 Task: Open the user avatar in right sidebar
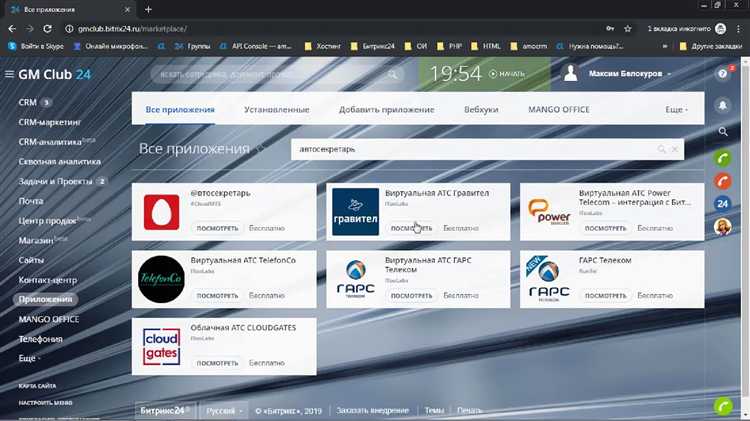723,226
